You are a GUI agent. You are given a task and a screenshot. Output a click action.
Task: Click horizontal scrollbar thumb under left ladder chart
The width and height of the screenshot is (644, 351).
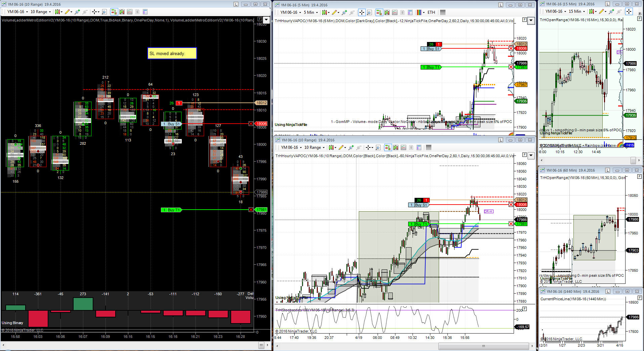pyautogui.click(x=261, y=345)
